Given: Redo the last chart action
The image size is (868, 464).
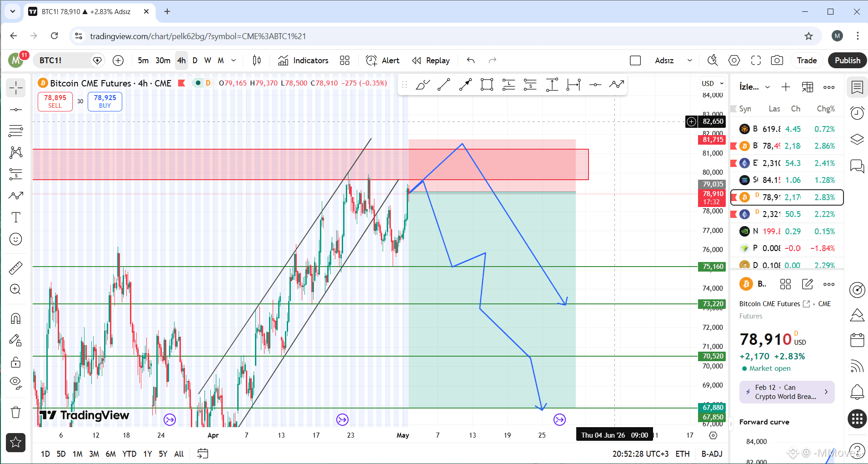Looking at the screenshot, I should [492, 61].
